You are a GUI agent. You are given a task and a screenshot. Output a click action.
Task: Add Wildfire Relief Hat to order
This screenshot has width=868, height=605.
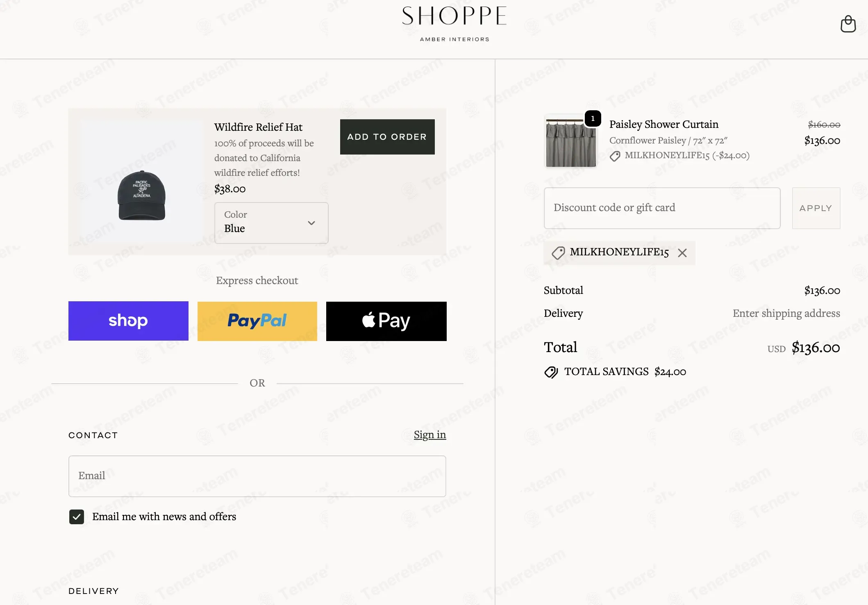[387, 137]
